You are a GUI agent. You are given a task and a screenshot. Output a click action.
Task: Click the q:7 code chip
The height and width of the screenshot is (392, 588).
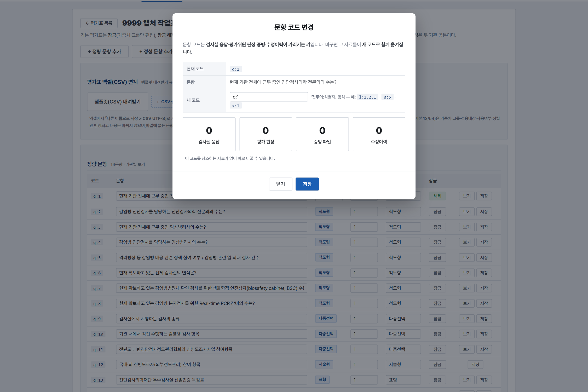click(x=97, y=289)
